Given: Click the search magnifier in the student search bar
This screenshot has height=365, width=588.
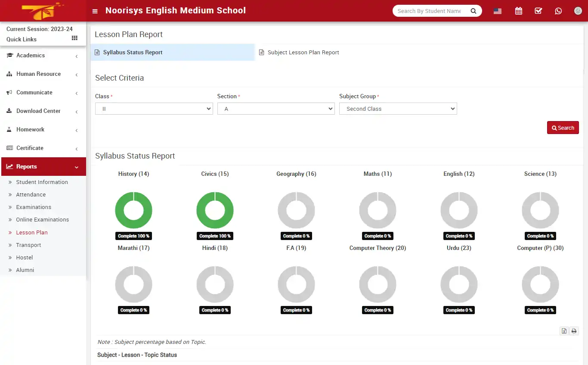Looking at the screenshot, I should [473, 10].
